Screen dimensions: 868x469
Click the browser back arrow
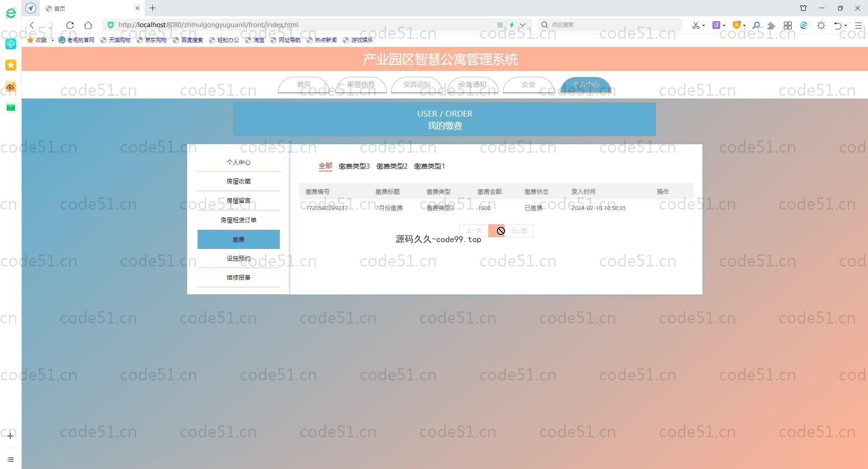(x=32, y=25)
